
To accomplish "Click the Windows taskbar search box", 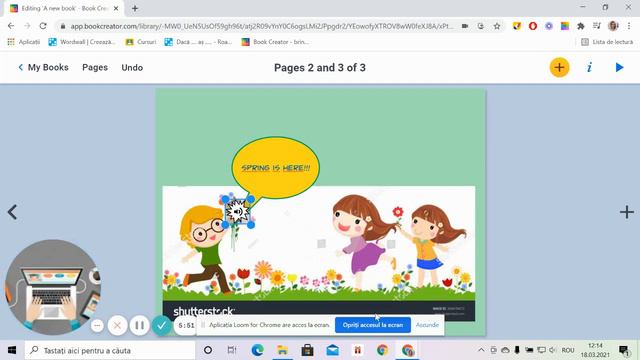I will [x=110, y=350].
